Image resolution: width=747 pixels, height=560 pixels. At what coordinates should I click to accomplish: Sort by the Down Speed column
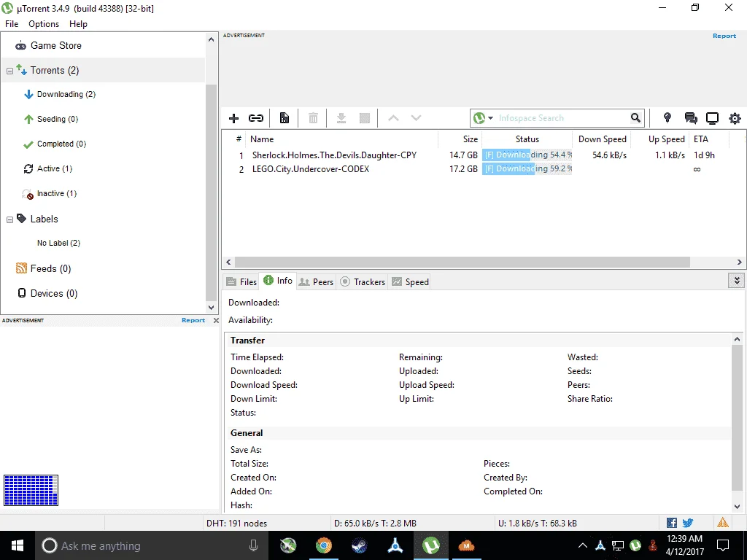click(602, 139)
